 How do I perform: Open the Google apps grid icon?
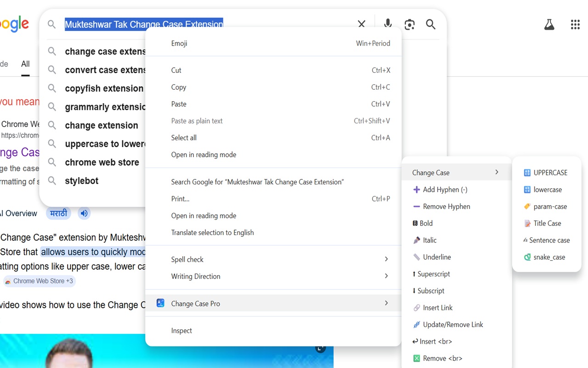click(575, 24)
